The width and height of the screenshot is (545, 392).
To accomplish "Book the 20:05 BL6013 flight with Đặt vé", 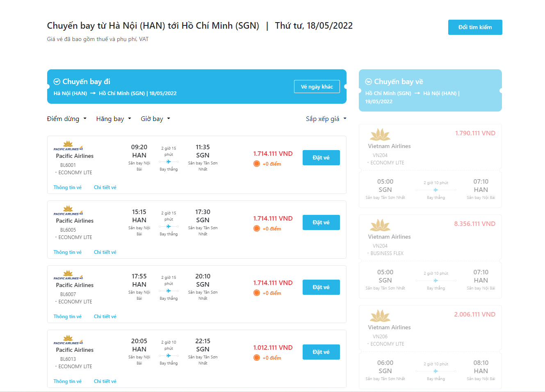I will (x=321, y=352).
